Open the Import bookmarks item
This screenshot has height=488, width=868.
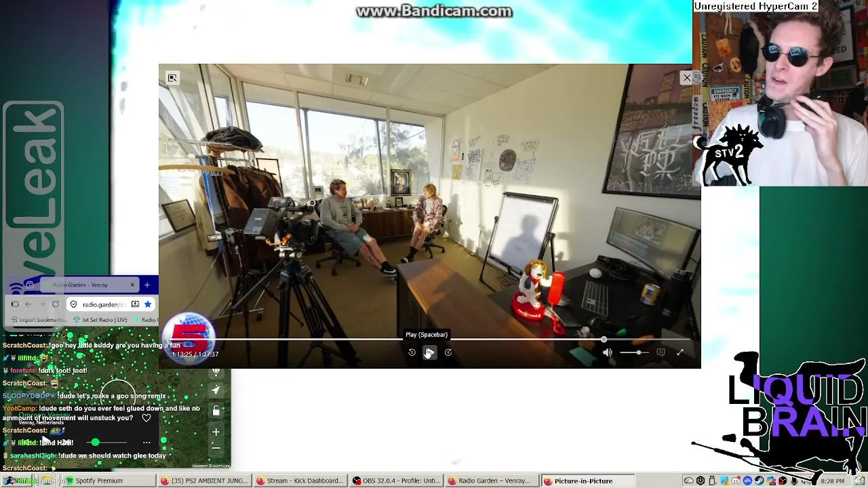click(39, 320)
